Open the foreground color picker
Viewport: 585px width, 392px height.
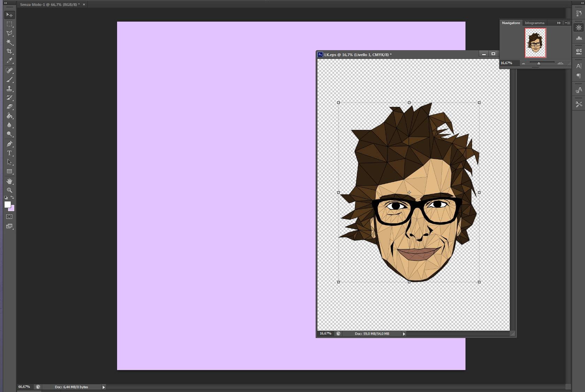pyautogui.click(x=7, y=205)
